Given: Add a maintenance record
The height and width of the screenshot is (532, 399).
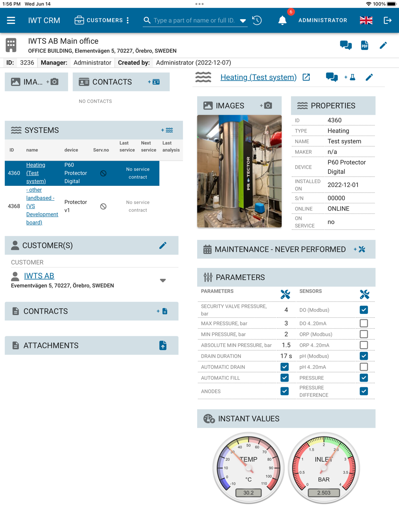Looking at the screenshot, I should click(360, 249).
